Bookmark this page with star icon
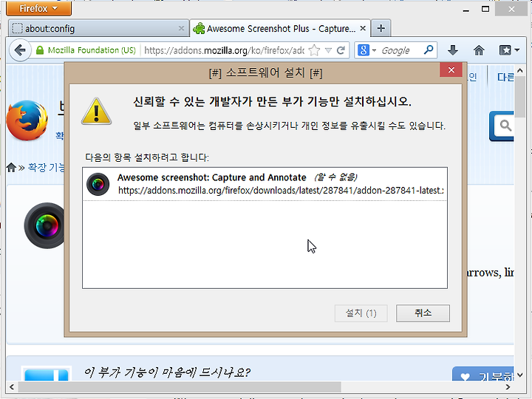532x399 pixels. (x=315, y=50)
